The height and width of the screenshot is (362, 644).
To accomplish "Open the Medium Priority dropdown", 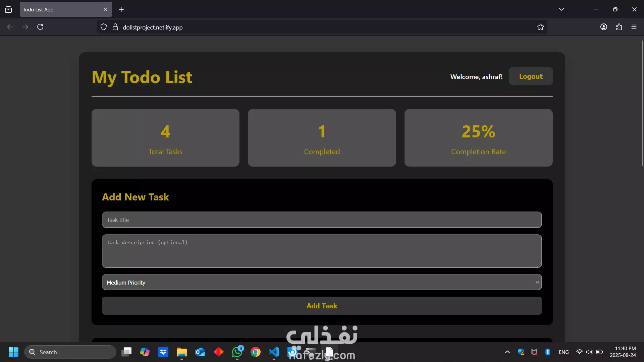I will pos(322,282).
